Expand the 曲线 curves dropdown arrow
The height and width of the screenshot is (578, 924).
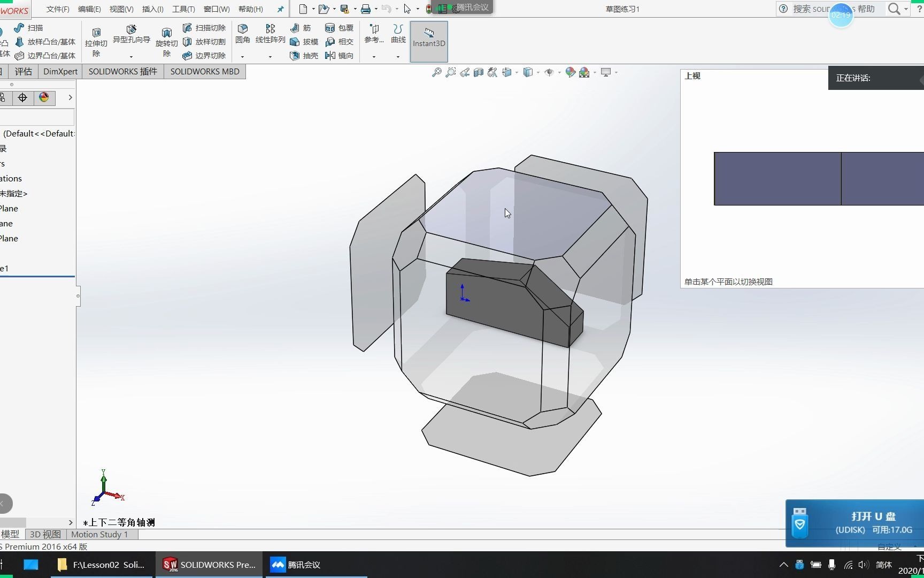398,56
